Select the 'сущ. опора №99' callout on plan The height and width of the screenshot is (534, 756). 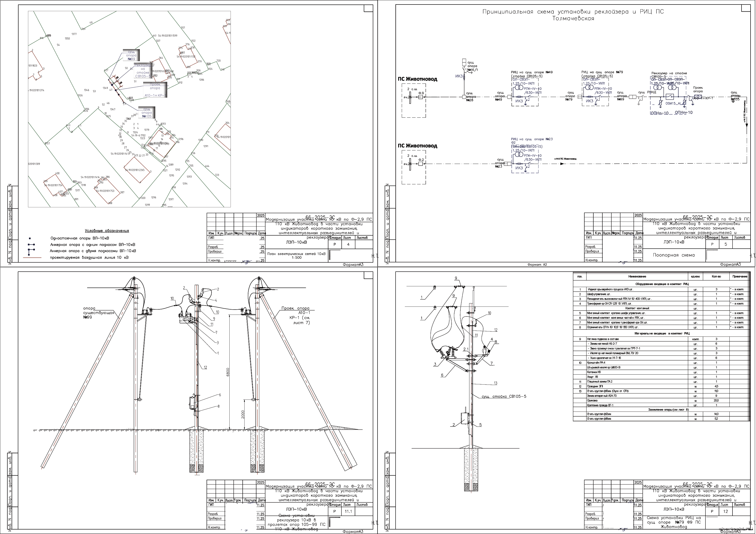click(131, 55)
